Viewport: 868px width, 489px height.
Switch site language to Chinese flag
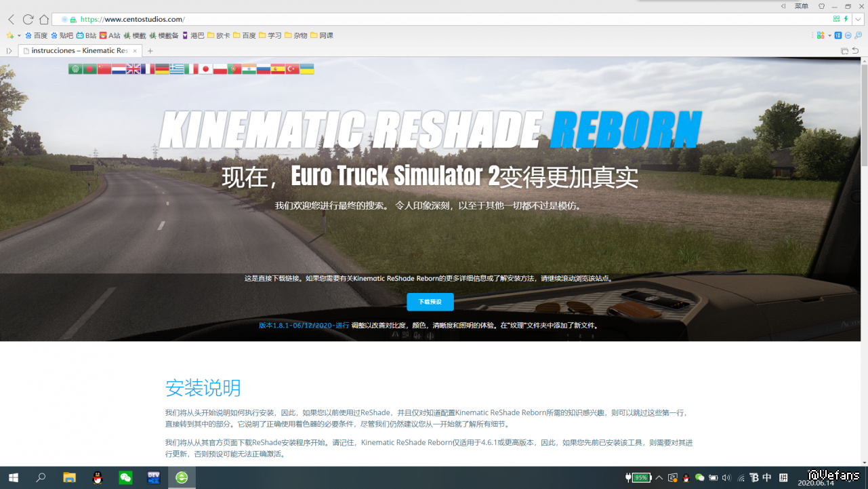pos(104,69)
